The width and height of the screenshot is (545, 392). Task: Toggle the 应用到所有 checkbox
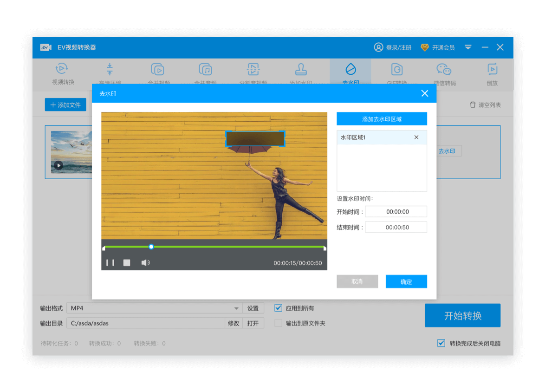pos(279,308)
